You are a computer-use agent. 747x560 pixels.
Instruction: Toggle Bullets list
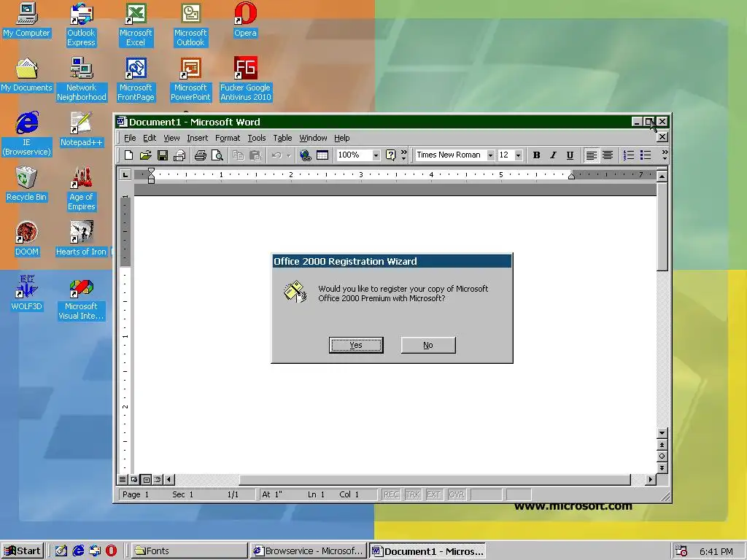click(x=646, y=155)
